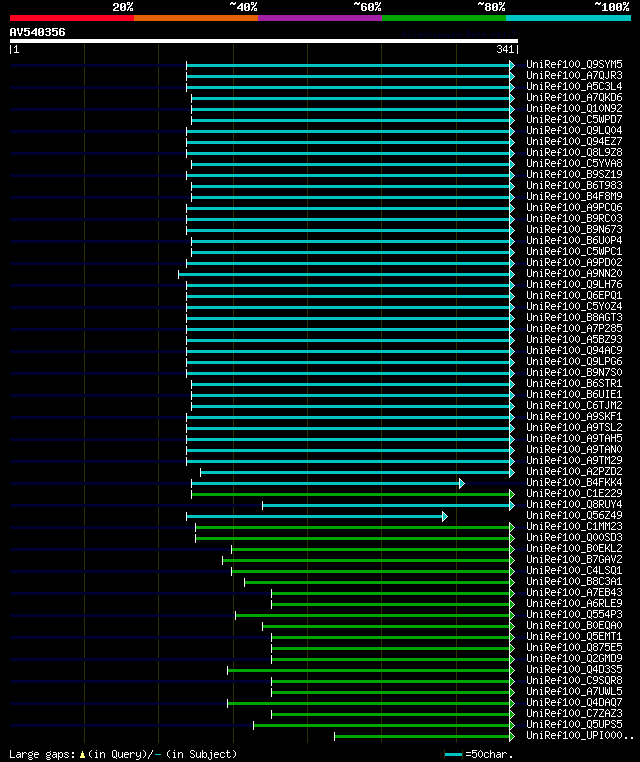Select hit UniRef100_Q10N92
This screenshot has width=640, height=762.
pyautogui.click(x=574, y=109)
